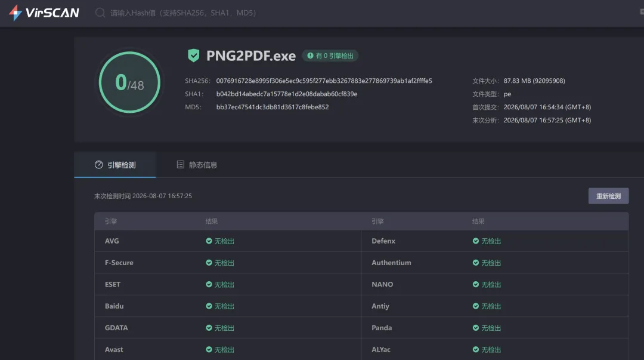Switch to the 引擎检测 tab
Screen dimensions: 644x360
tap(115, 165)
